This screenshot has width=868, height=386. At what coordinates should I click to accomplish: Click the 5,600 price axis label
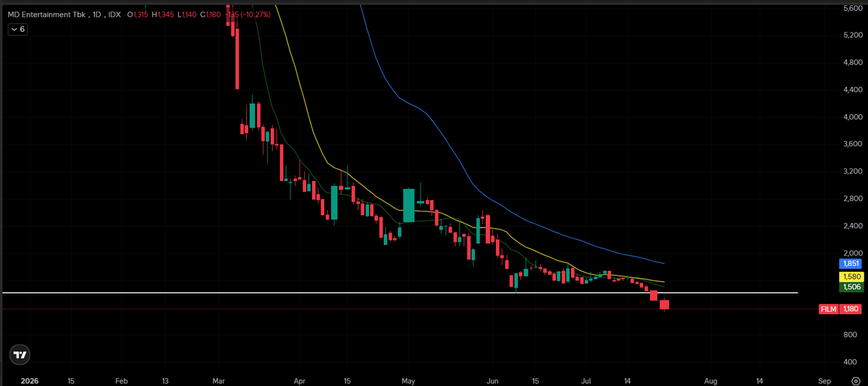[851, 8]
